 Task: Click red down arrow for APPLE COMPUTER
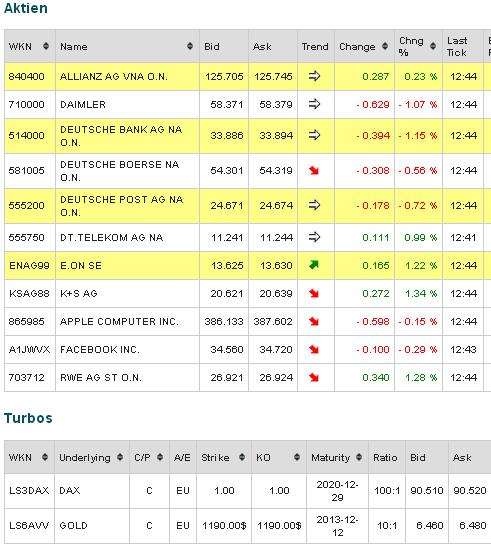pyautogui.click(x=314, y=321)
